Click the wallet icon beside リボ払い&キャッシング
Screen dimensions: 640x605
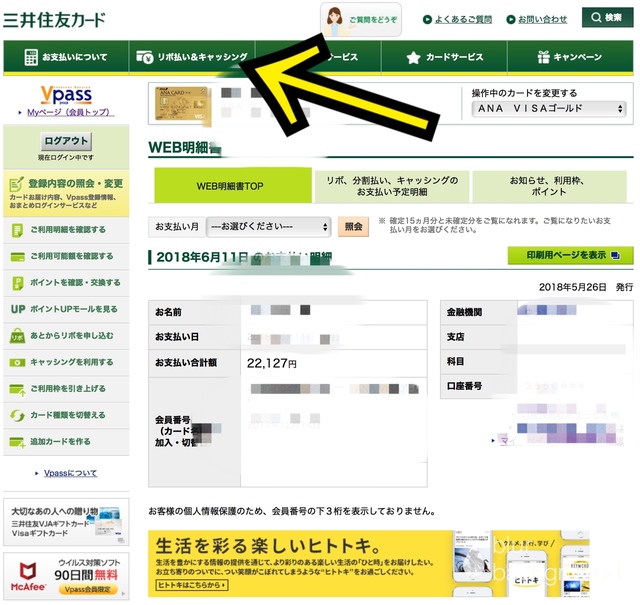pyautogui.click(x=144, y=57)
